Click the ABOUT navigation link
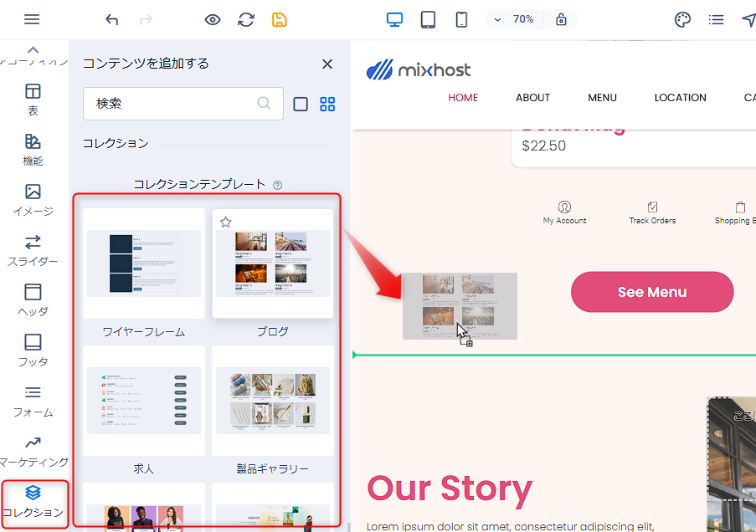This screenshot has height=532, width=756. pos(532,98)
